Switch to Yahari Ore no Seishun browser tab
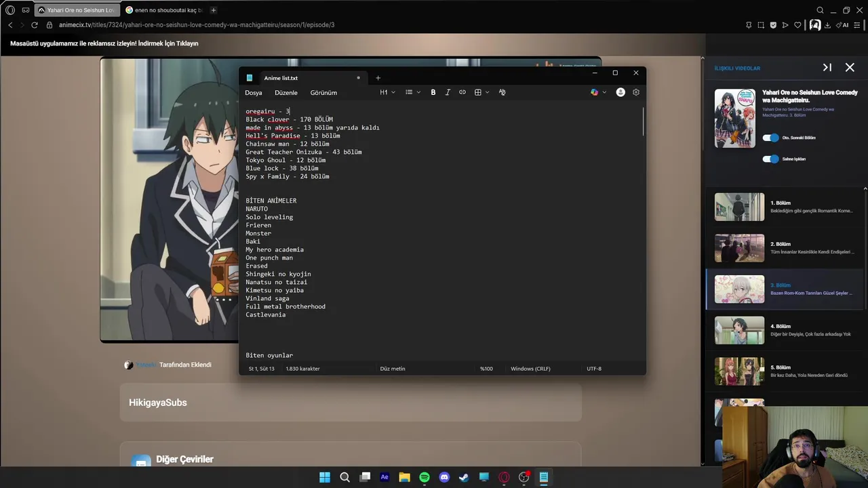This screenshot has height=488, width=868. click(x=76, y=10)
